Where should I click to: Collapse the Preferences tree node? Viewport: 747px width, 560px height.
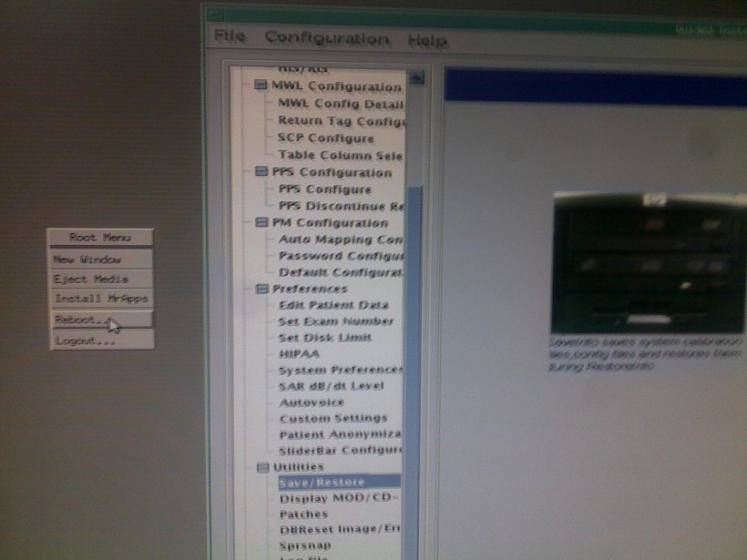tap(261, 289)
